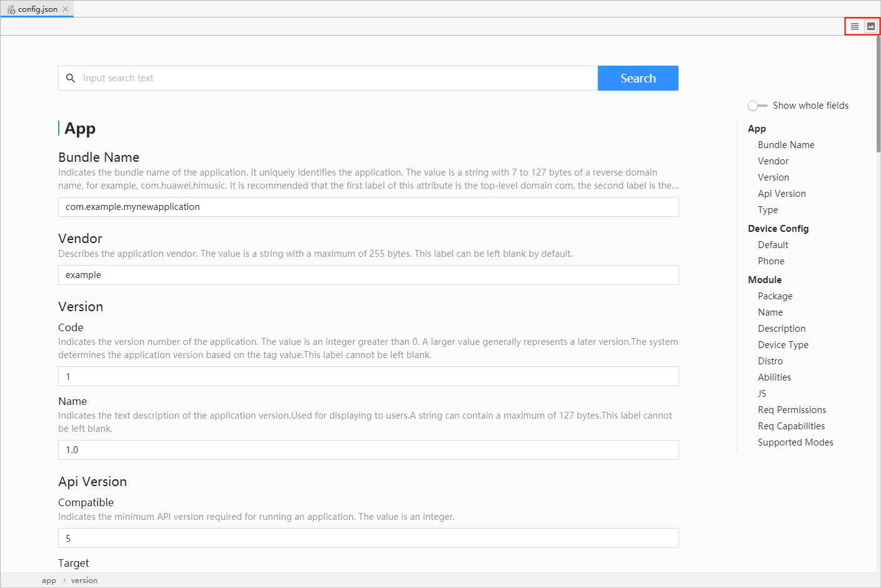This screenshot has width=881, height=588.
Task: Click the Bundle Name value field
Action: (368, 207)
